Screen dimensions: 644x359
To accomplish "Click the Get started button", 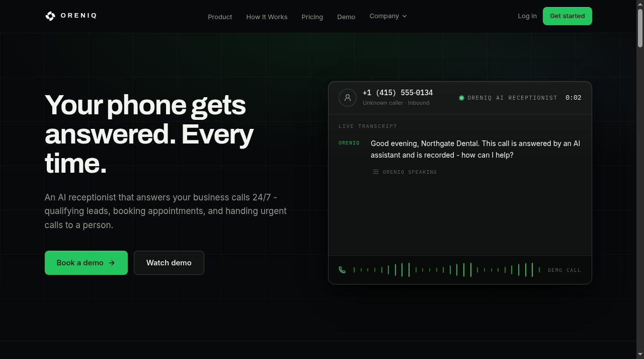I will 568,16.
